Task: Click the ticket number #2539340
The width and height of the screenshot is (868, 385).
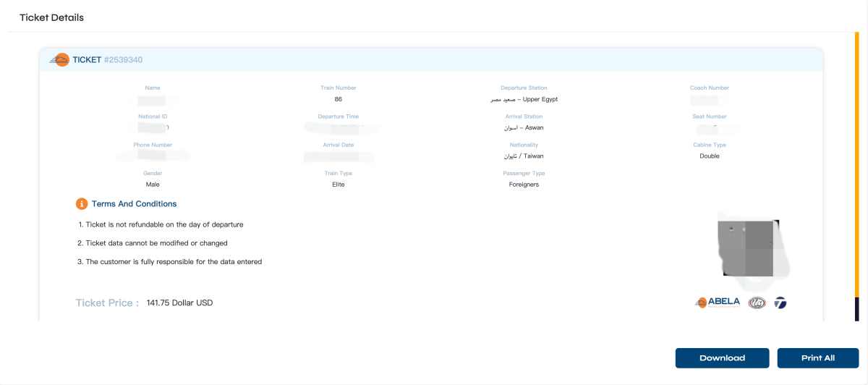Action: coord(128,60)
